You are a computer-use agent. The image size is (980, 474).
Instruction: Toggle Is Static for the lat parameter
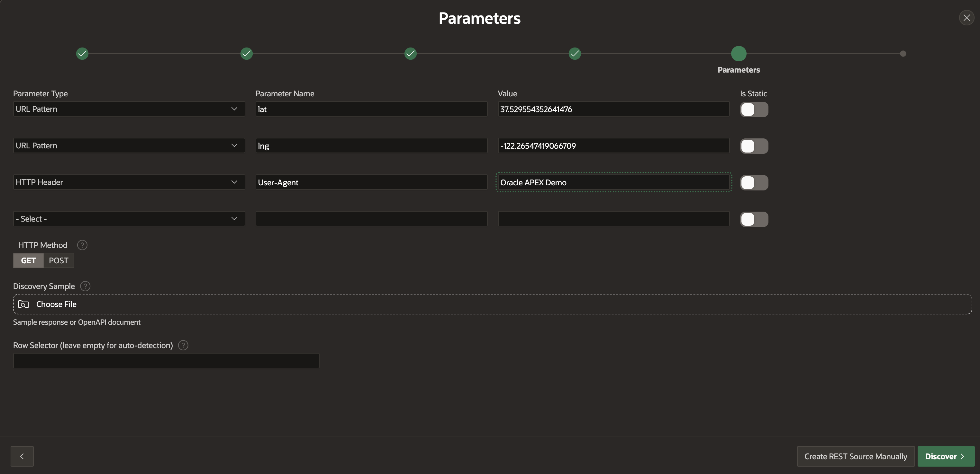click(x=754, y=110)
